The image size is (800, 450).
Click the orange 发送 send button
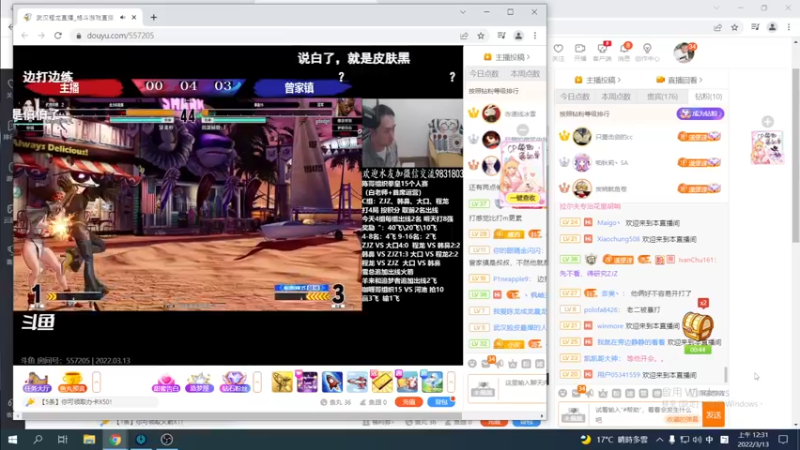point(713,415)
